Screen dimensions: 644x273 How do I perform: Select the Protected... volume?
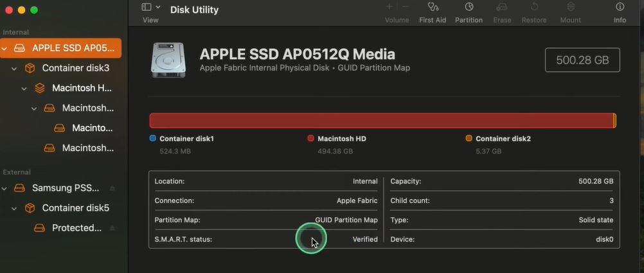[x=76, y=228]
